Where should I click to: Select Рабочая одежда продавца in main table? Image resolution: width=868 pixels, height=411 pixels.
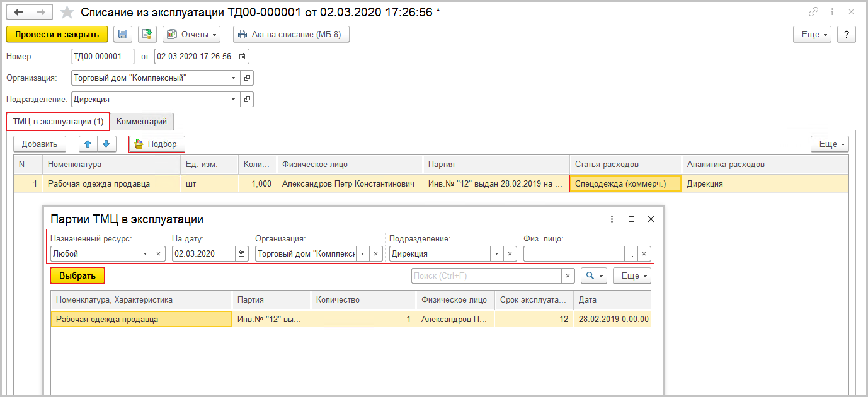point(111,183)
